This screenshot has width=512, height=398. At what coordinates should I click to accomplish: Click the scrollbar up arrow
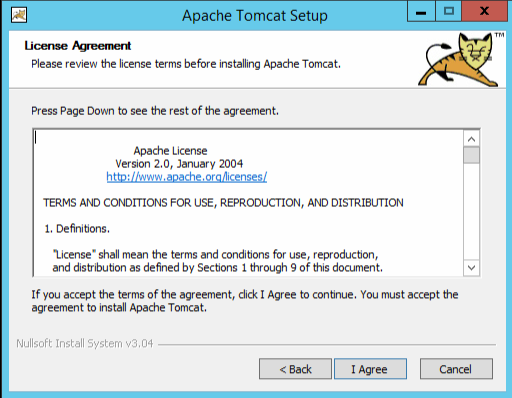471,139
